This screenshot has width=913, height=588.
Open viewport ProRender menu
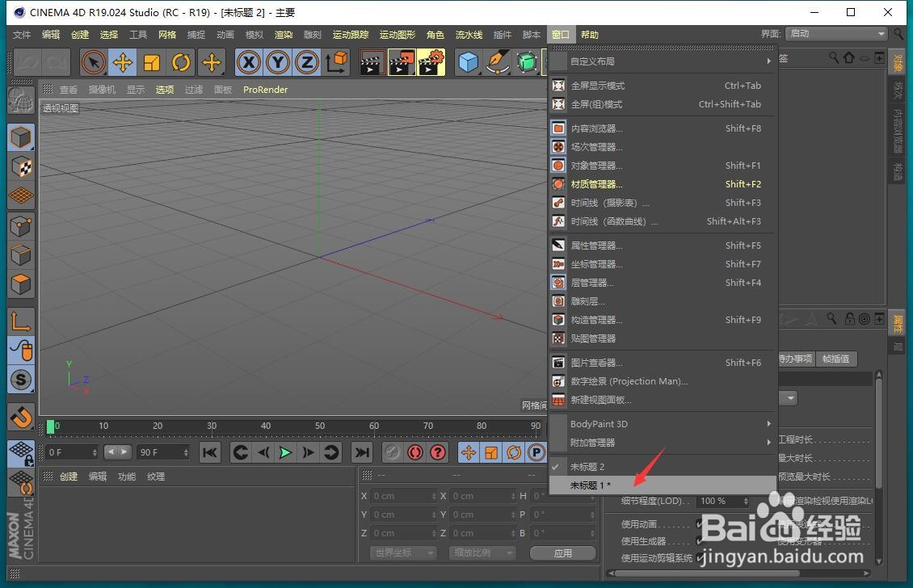pyautogui.click(x=266, y=90)
